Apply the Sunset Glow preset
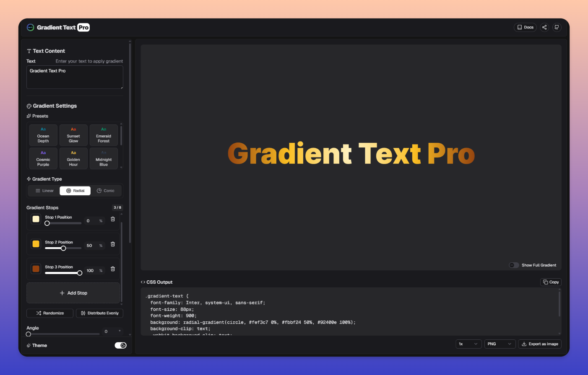This screenshot has height=375, width=588. click(73, 135)
